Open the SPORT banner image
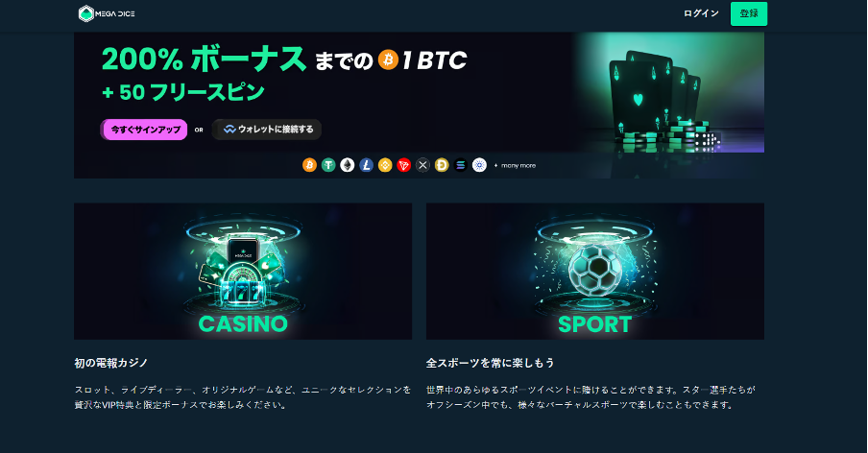 (595, 271)
